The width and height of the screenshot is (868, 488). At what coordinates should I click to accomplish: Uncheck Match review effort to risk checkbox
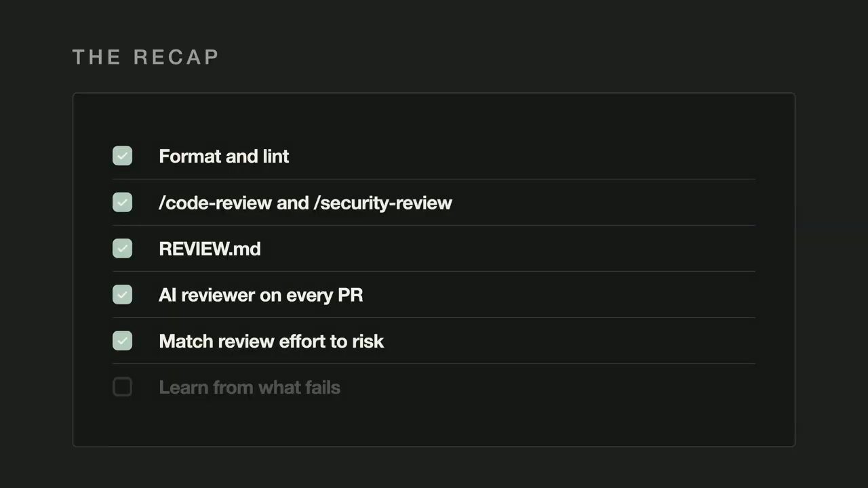click(x=122, y=340)
